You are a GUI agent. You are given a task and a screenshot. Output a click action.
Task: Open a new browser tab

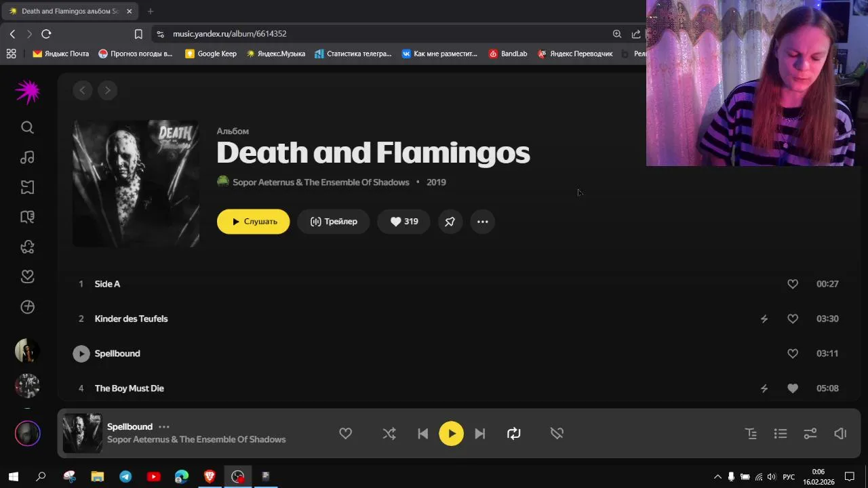[150, 11]
